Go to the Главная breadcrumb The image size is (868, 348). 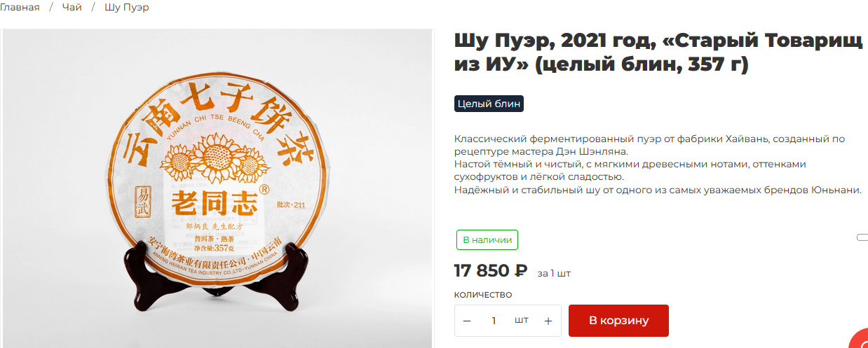tap(20, 7)
